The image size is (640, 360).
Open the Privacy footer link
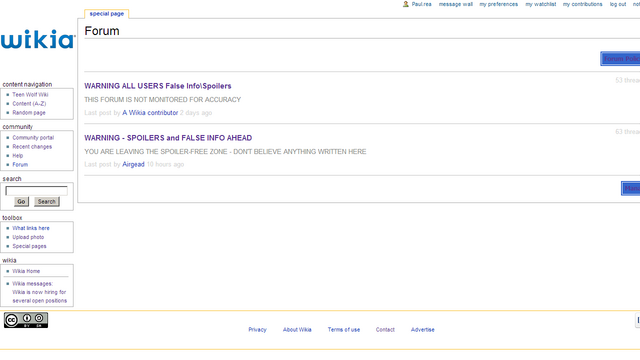(x=257, y=329)
